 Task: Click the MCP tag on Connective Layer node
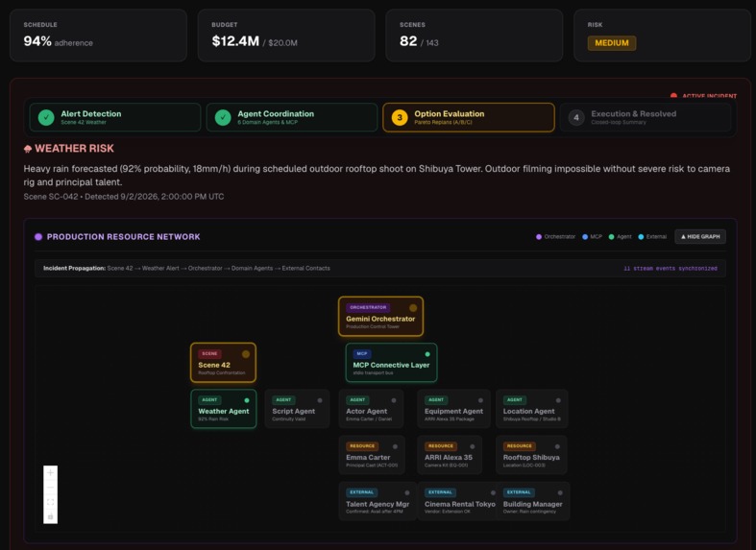click(362, 353)
